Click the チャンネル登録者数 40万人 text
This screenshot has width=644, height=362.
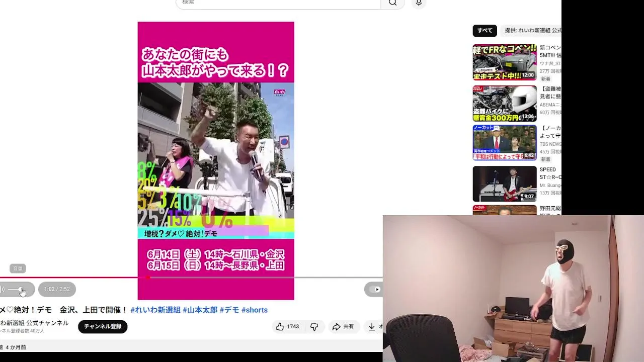(22, 331)
